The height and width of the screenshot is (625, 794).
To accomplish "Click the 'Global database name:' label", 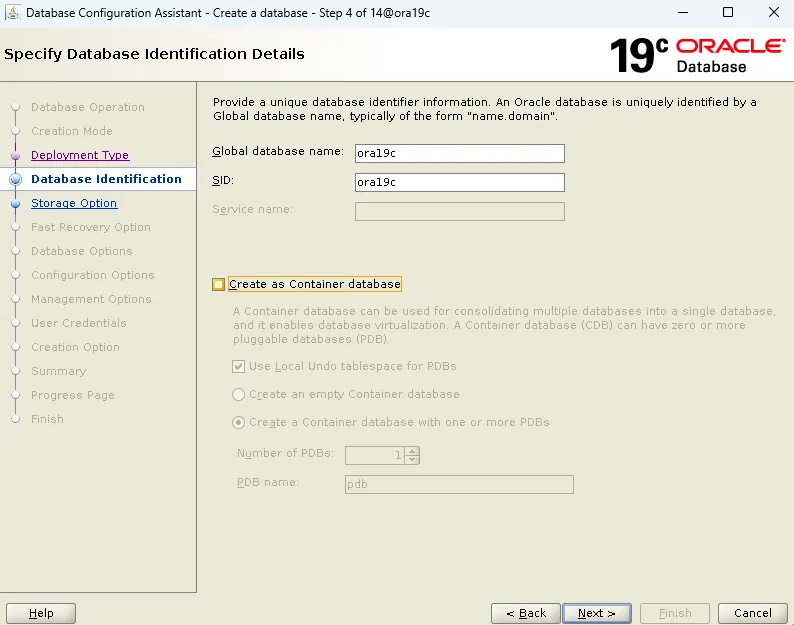I will 278,151.
